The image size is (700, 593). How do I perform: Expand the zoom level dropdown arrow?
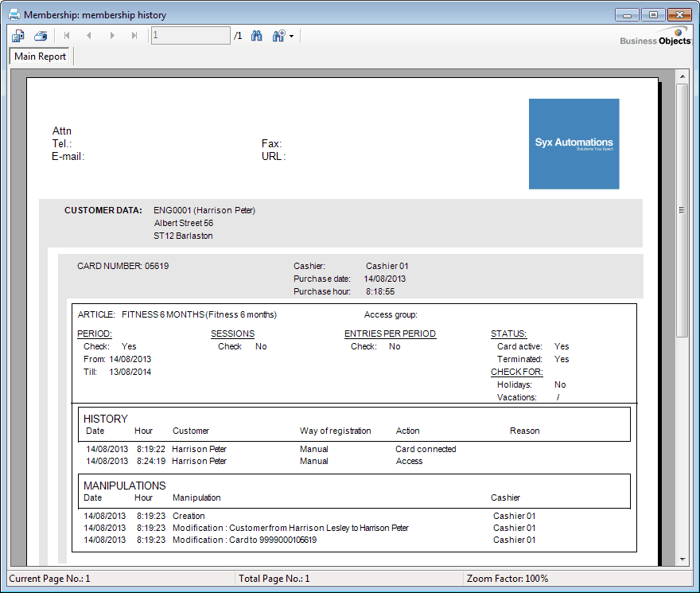pos(292,37)
